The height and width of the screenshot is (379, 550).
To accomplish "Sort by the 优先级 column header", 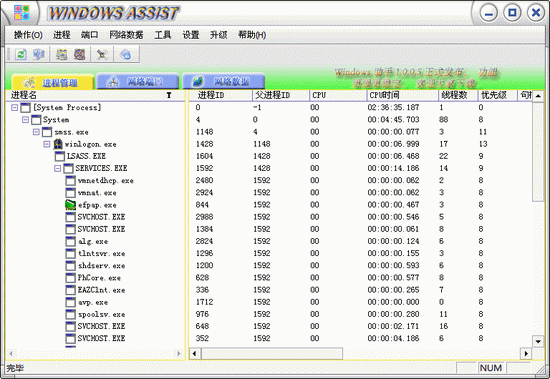I will (498, 95).
